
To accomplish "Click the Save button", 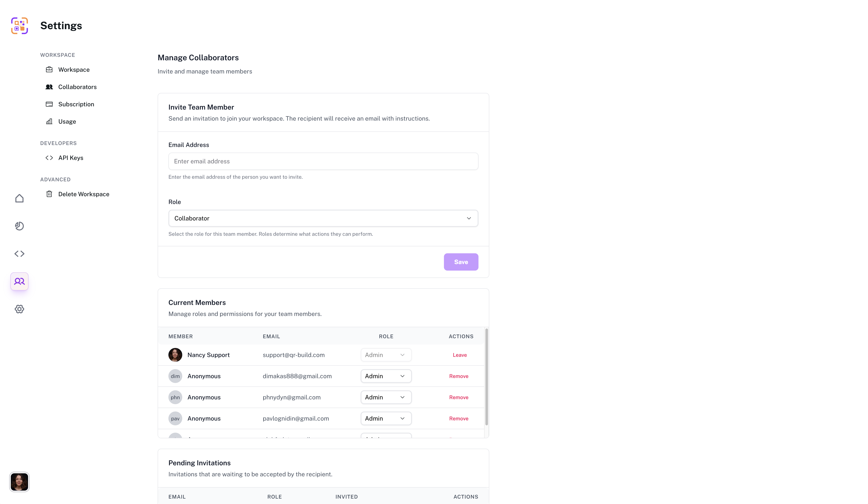I will [461, 262].
